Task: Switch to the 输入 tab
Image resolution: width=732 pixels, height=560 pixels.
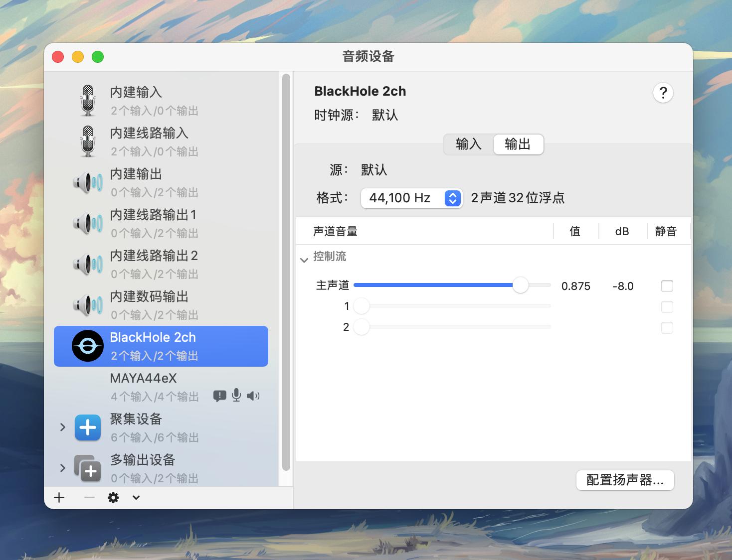Action: click(x=467, y=144)
